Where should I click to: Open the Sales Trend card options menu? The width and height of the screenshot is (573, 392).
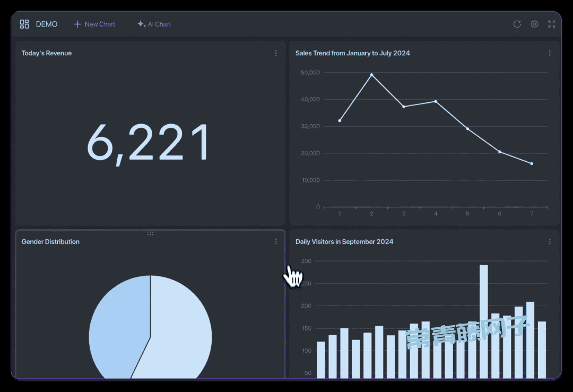click(550, 53)
